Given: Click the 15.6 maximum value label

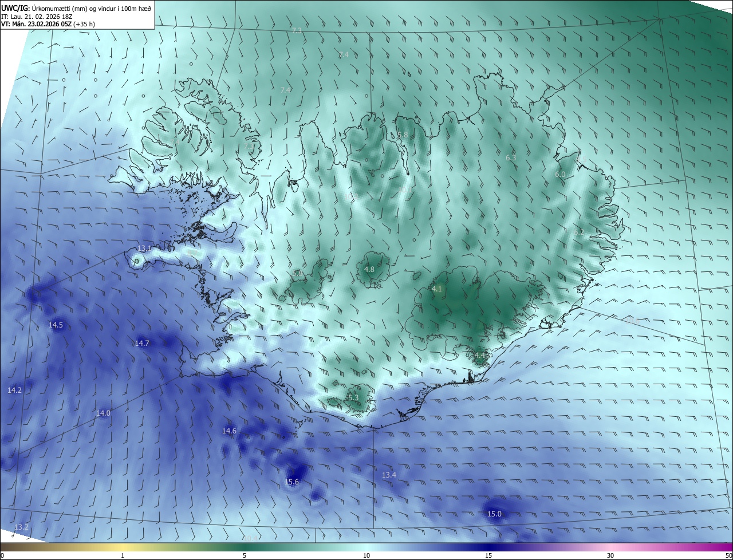Looking at the screenshot, I should [x=291, y=482].
